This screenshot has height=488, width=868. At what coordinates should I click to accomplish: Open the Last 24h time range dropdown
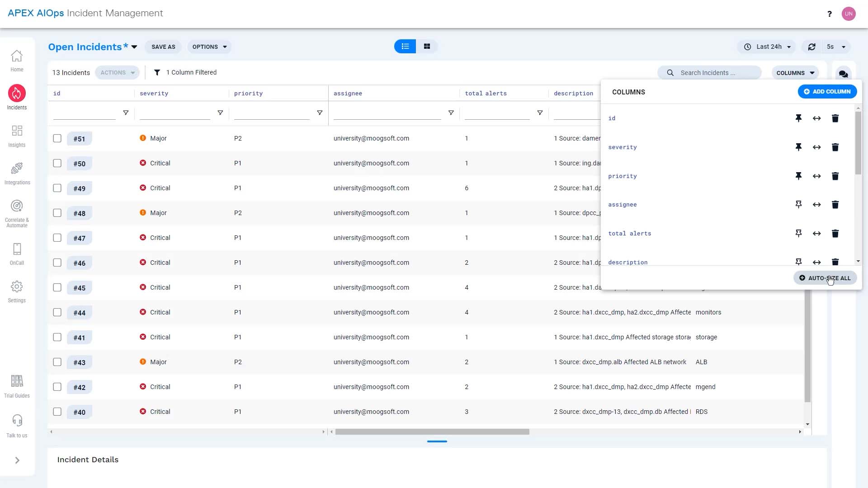(768, 47)
